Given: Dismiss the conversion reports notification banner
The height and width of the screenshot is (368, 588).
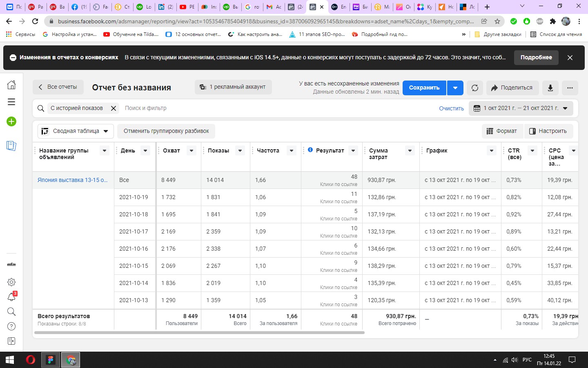Looking at the screenshot, I should pos(570,58).
